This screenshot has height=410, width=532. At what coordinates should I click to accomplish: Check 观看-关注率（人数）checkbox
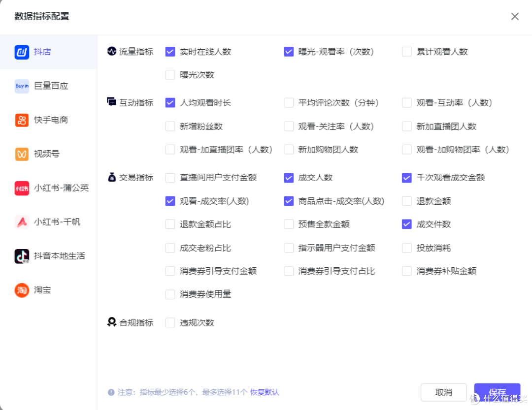tap(289, 126)
